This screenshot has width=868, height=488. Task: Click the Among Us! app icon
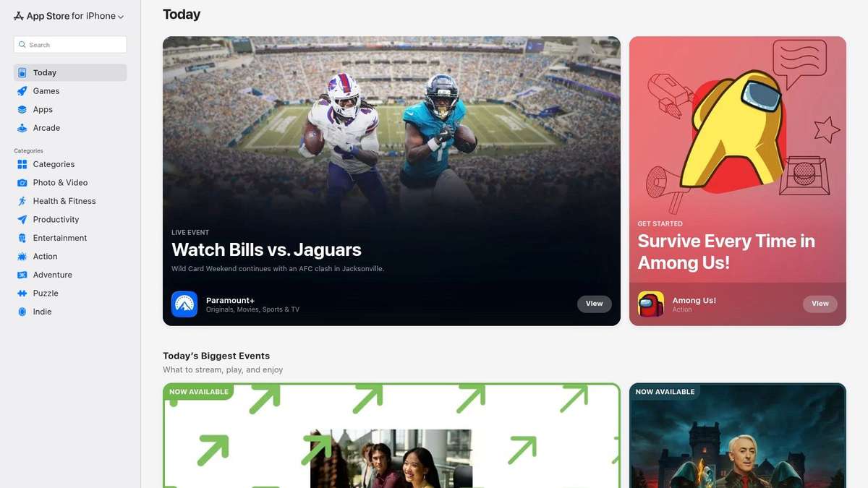point(651,304)
